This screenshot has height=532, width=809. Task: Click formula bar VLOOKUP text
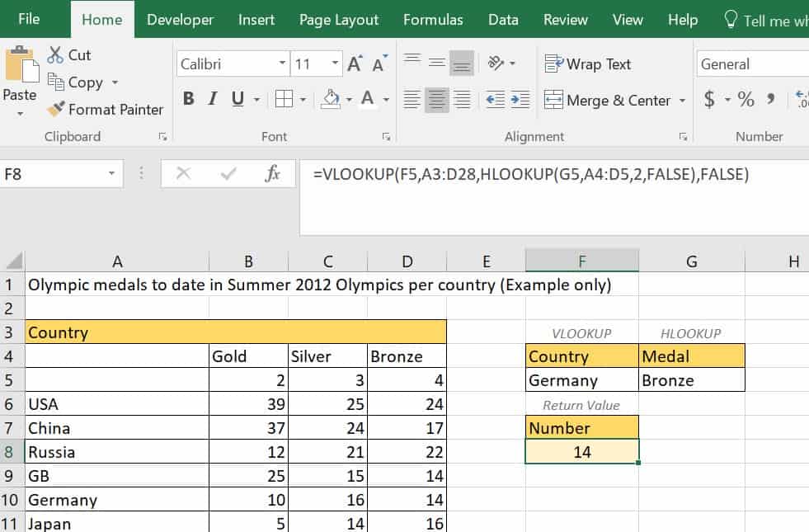(531, 174)
